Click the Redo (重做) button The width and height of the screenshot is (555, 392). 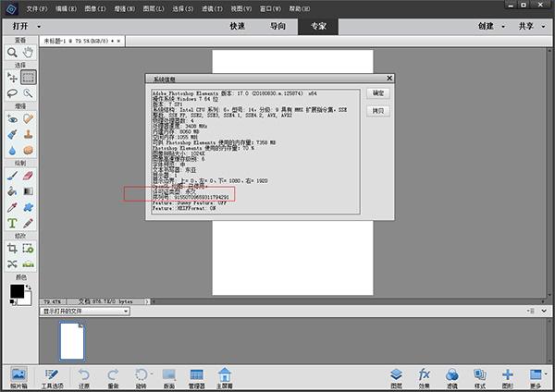113,378
